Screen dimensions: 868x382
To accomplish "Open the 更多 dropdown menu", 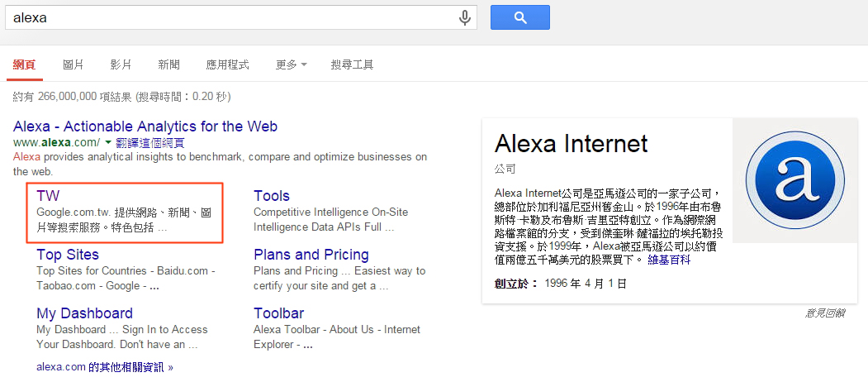I will tap(292, 64).
